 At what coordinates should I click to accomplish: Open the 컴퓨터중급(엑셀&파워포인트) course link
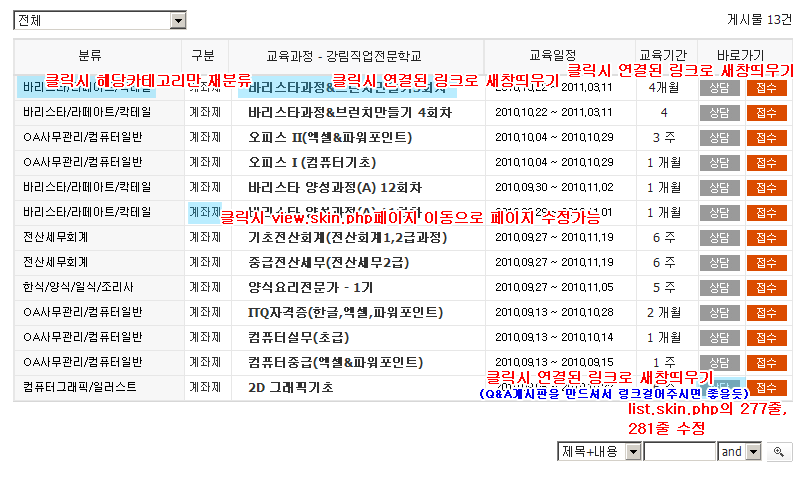[x=334, y=361]
